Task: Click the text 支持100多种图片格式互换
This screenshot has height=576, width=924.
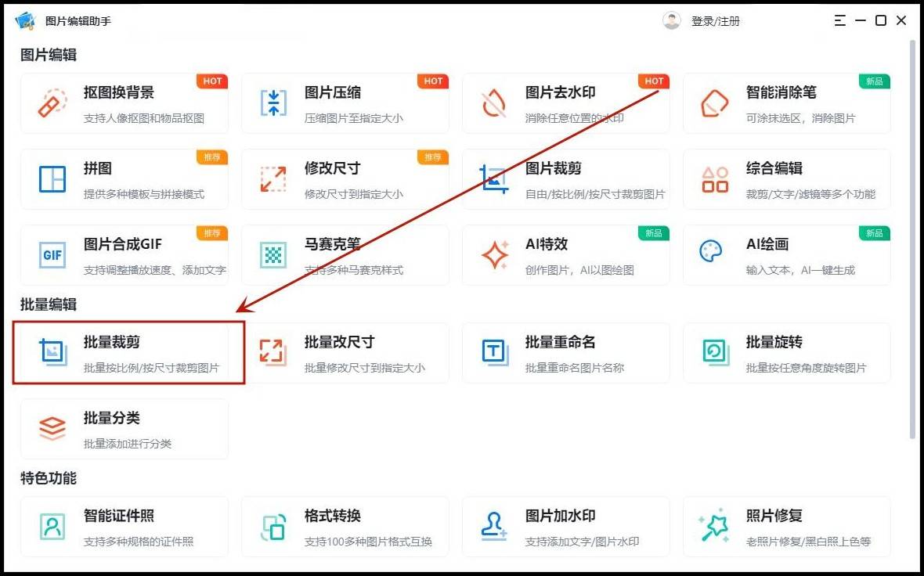Action: click(368, 542)
